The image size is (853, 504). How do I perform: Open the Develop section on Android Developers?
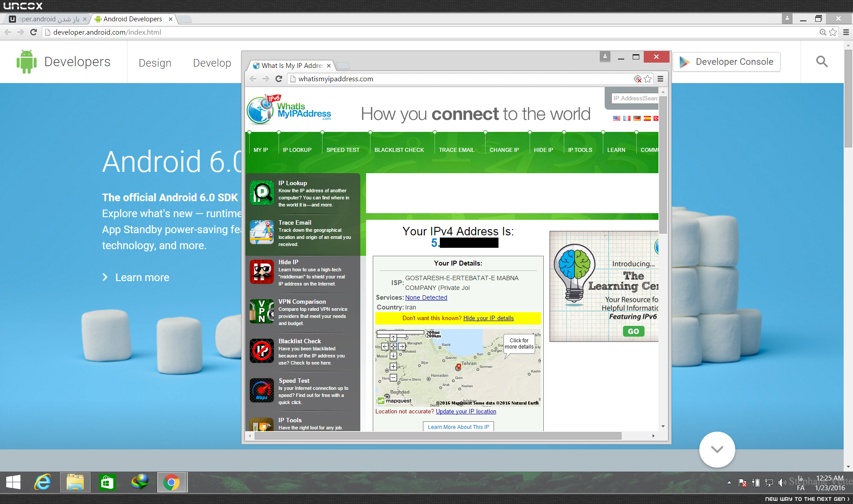pyautogui.click(x=212, y=63)
